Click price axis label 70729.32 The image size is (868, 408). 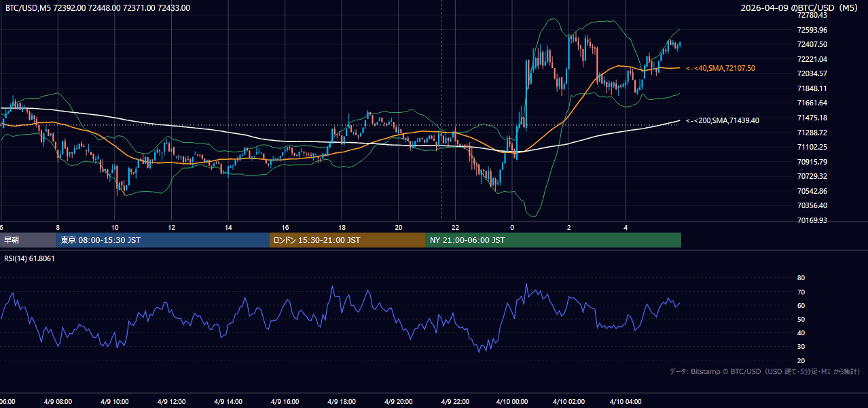[x=812, y=176]
